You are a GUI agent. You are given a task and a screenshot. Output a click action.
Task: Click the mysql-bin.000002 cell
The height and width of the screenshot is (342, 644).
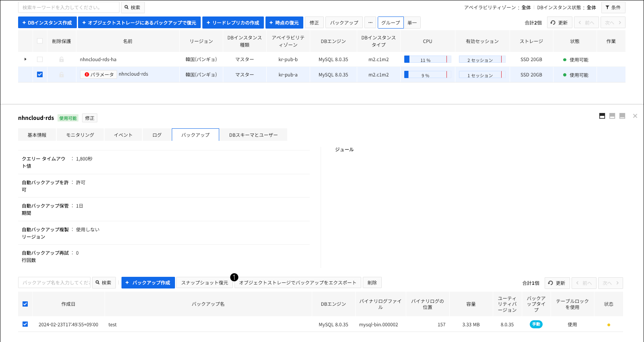(379, 325)
